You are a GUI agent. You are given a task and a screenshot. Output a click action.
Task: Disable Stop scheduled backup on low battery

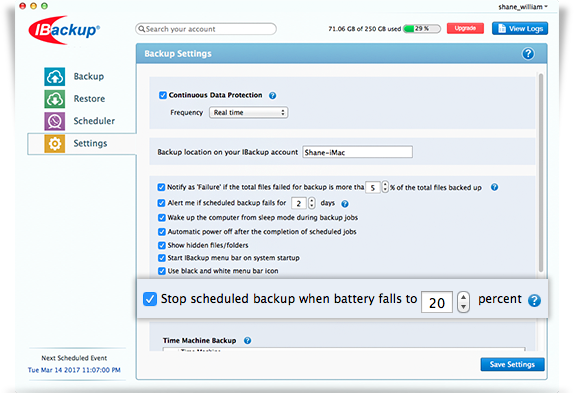click(x=150, y=299)
